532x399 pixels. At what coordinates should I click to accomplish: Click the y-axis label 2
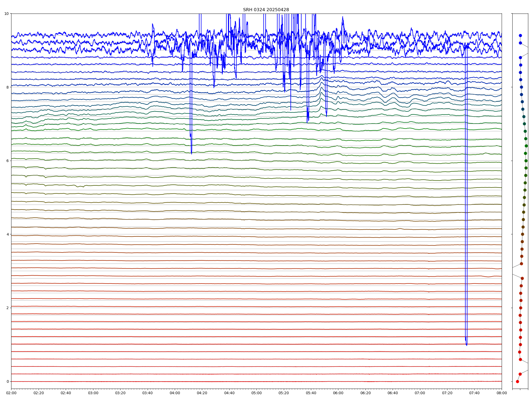pos(8,308)
